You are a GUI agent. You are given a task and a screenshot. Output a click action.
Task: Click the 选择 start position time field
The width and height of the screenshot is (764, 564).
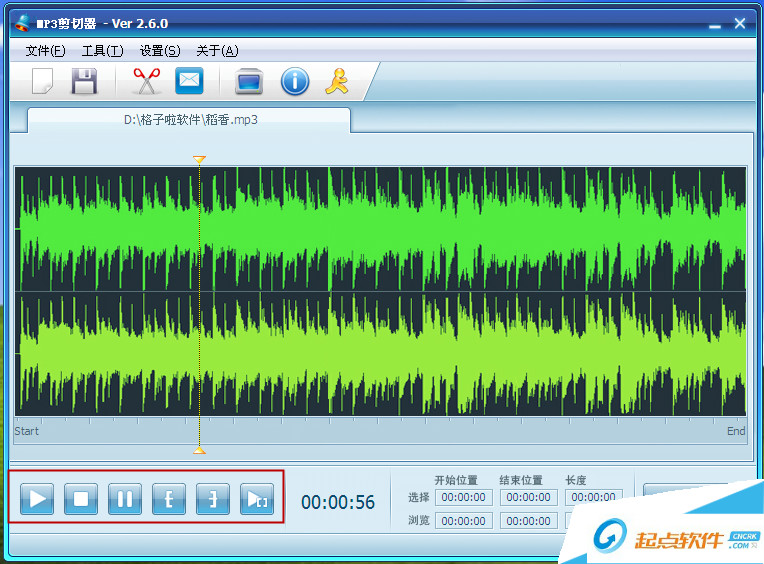click(463, 497)
